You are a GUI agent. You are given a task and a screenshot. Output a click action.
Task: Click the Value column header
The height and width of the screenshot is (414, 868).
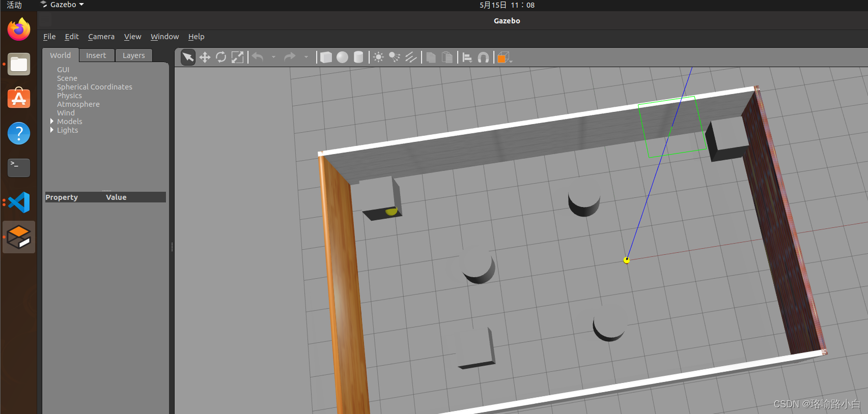(116, 197)
